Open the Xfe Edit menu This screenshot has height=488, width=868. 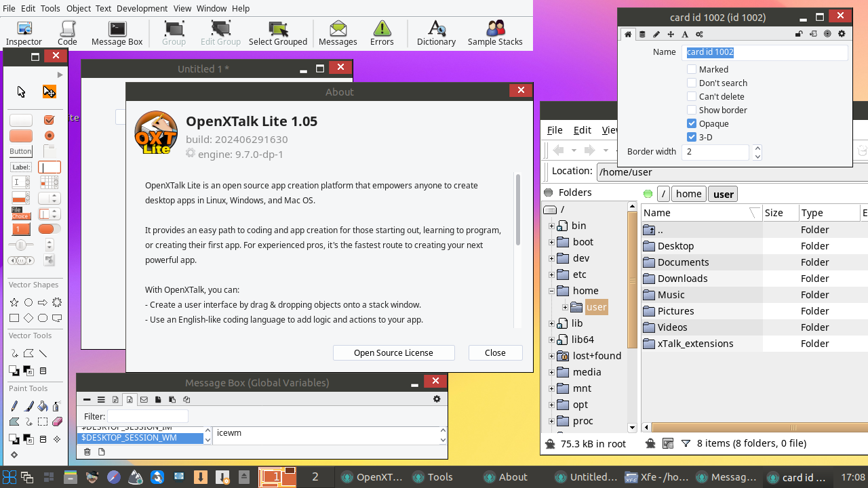click(583, 130)
